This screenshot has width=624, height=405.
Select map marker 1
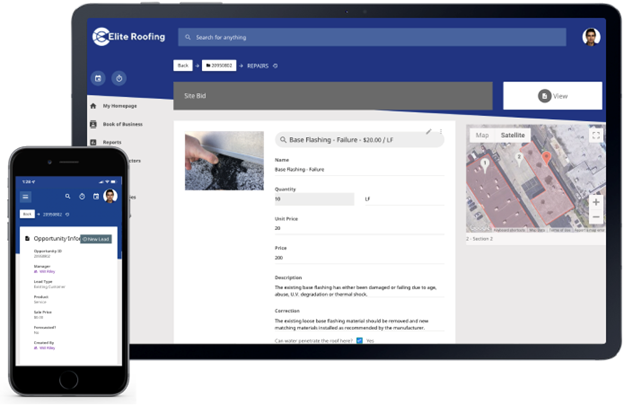[485, 165]
